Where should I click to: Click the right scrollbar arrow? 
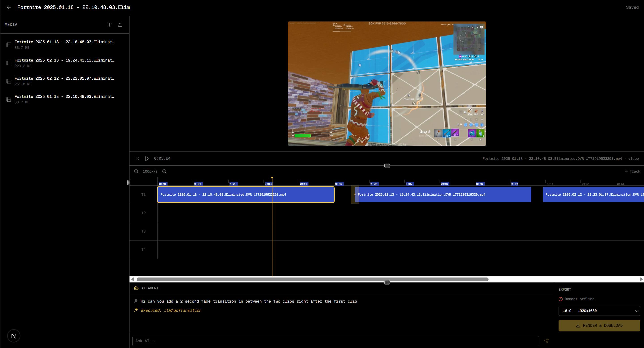pyautogui.click(x=641, y=279)
